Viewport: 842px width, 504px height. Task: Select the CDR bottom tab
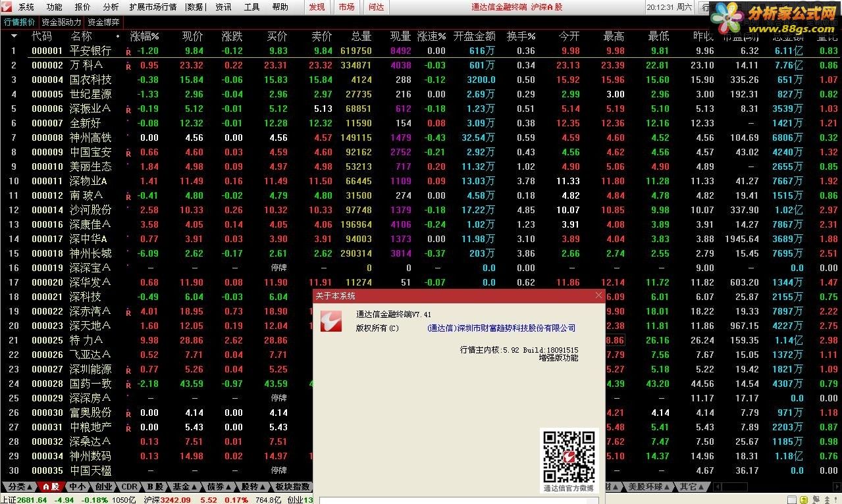click(129, 487)
